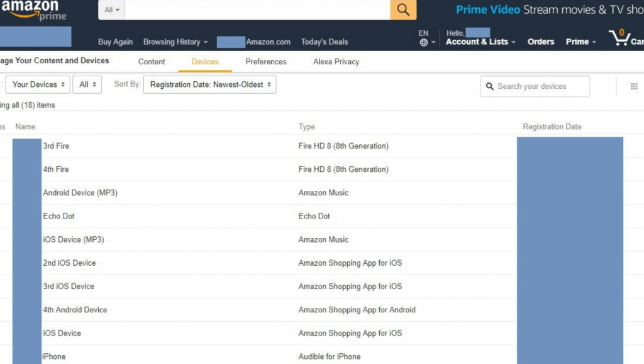Viewport: 644px width, 364px height.
Task: Click the Search your devices field
Action: tap(535, 86)
